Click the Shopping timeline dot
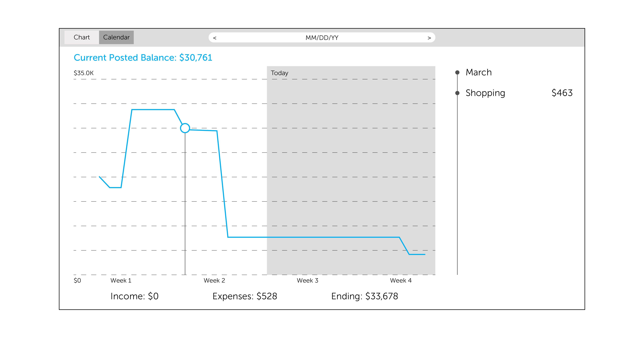644x338 pixels. point(457,93)
